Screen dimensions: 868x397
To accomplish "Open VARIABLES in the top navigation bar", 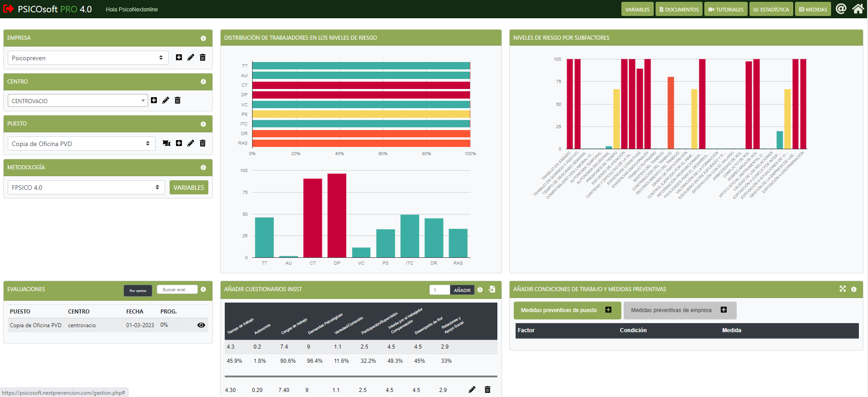I will (x=637, y=9).
